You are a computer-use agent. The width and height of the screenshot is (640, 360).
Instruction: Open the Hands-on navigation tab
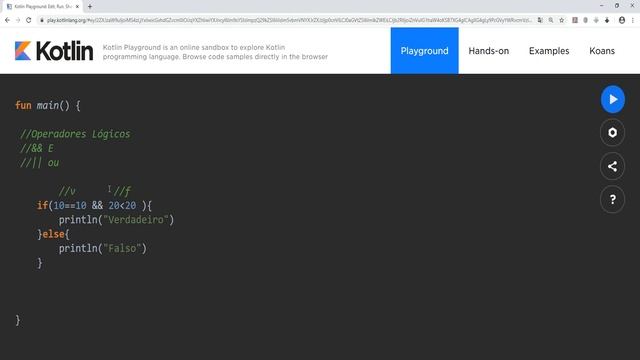coord(489,51)
